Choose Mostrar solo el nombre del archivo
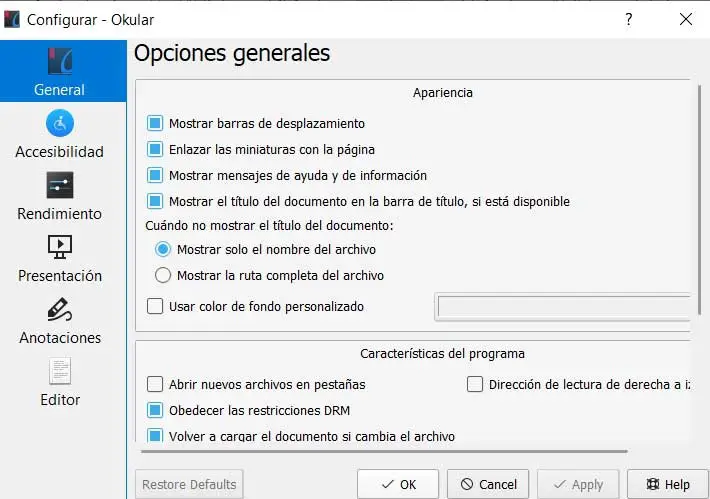Screen dimensions: 710x499 coord(164,249)
